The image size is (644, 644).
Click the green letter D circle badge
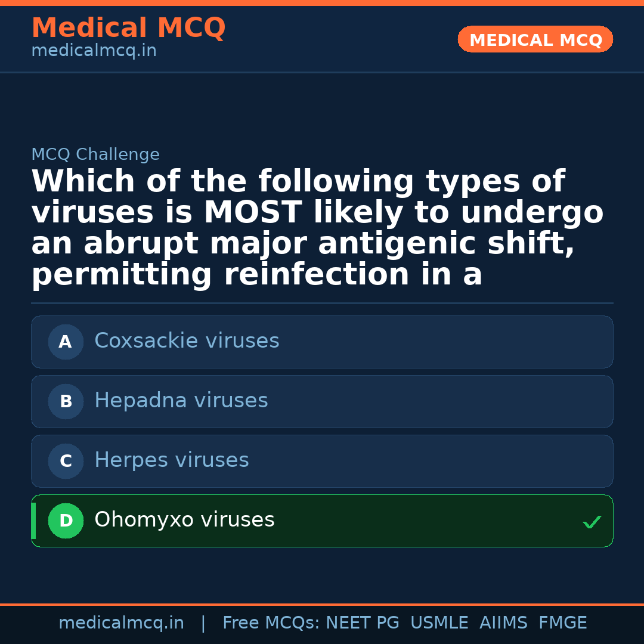(66, 521)
